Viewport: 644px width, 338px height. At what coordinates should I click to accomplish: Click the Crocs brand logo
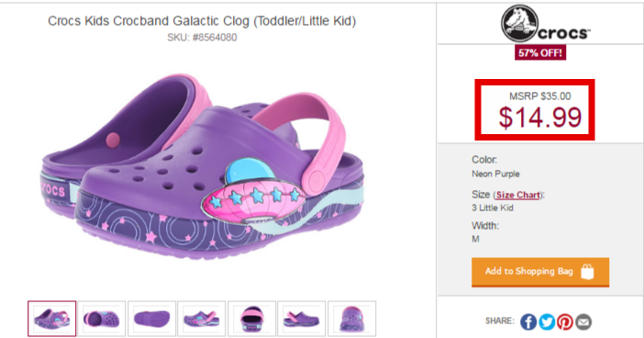(x=545, y=24)
